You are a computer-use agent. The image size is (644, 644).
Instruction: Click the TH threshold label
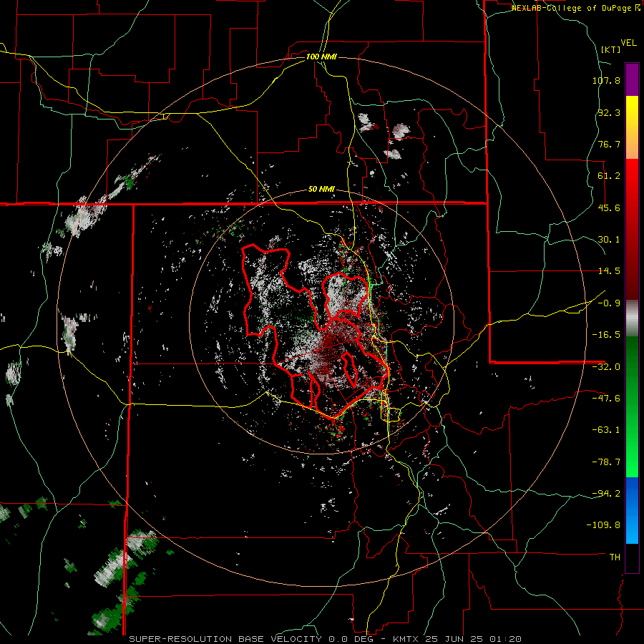coord(615,557)
